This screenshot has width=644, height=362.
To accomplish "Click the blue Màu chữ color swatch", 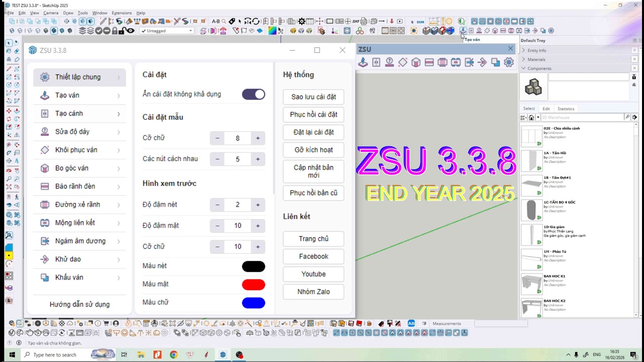I will 254,303.
